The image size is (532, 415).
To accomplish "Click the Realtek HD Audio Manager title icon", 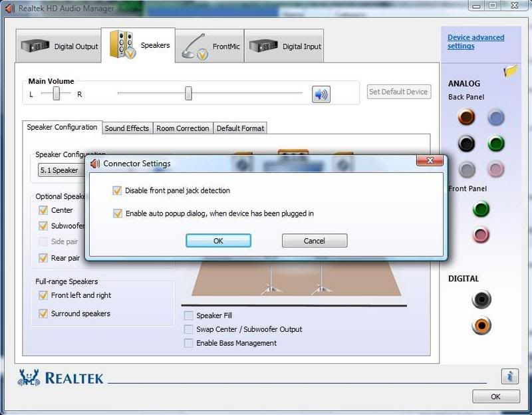I will (10, 8).
